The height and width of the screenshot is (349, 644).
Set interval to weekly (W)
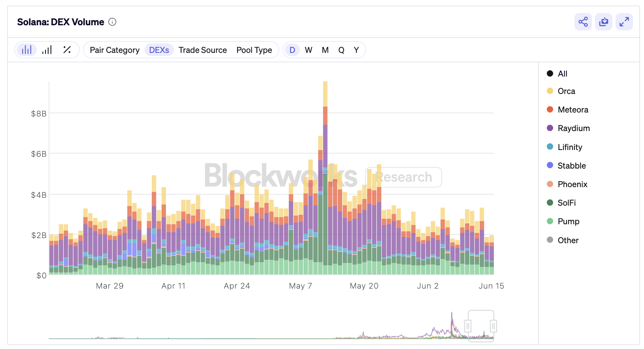(x=309, y=50)
